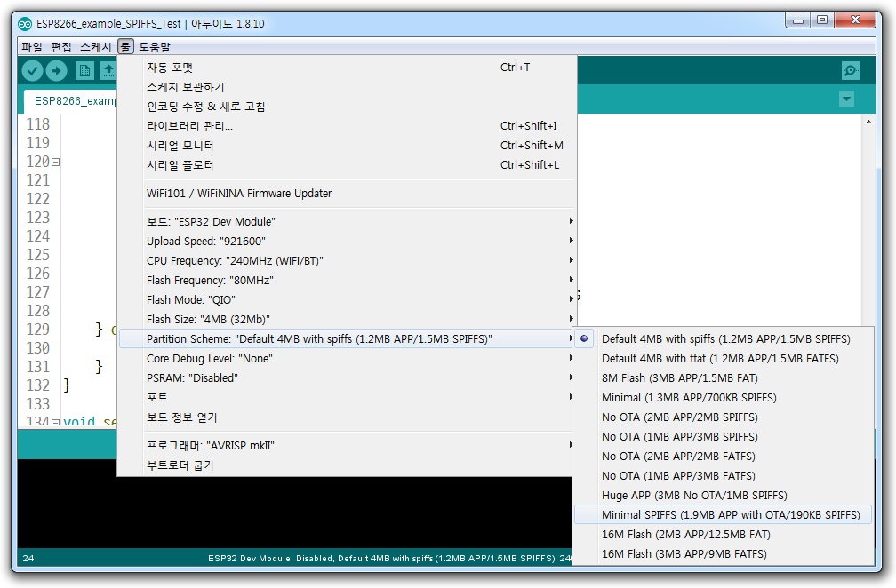Close the Arduino IDE window
Viewport: 896px width, 588px height.
click(855, 20)
